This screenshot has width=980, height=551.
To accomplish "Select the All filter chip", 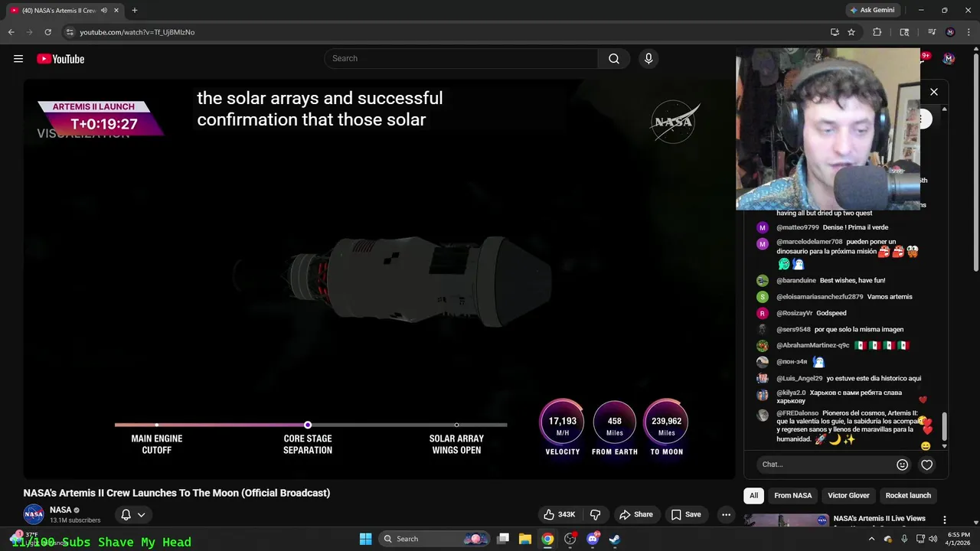I will tap(753, 495).
